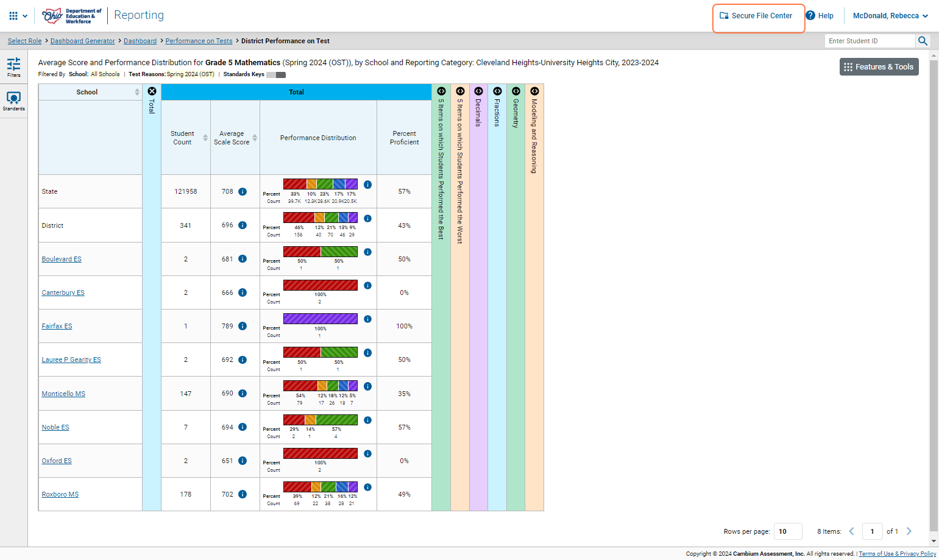
Task: Open the app switcher grid menu
Action: coord(18,16)
